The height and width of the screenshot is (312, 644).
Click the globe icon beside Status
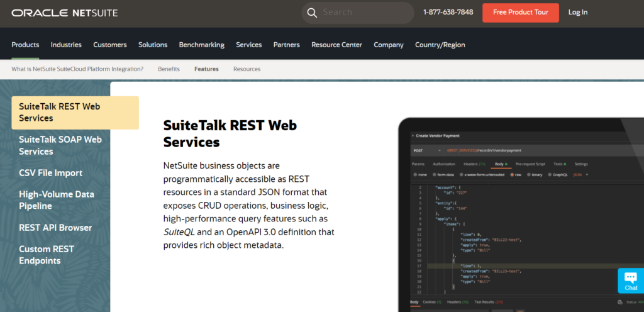click(620, 303)
